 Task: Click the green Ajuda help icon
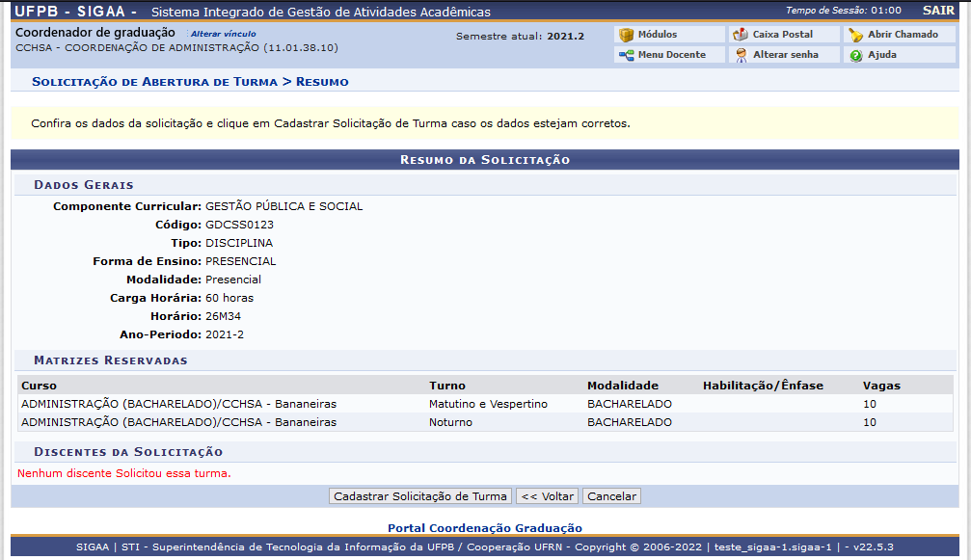[x=855, y=55]
